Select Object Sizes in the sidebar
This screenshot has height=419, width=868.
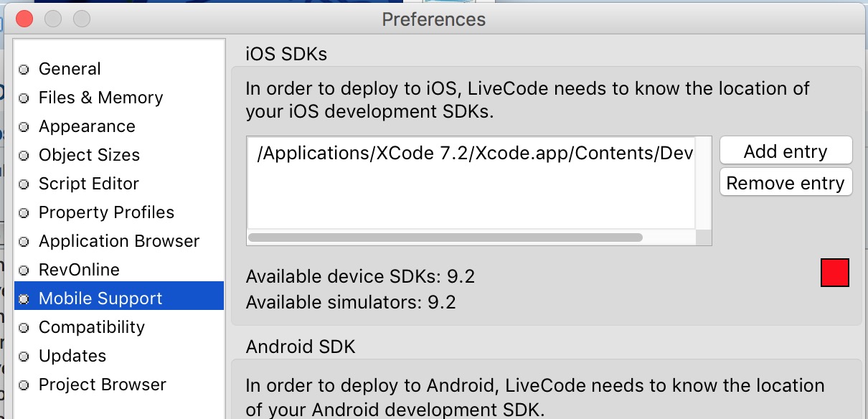(x=89, y=155)
